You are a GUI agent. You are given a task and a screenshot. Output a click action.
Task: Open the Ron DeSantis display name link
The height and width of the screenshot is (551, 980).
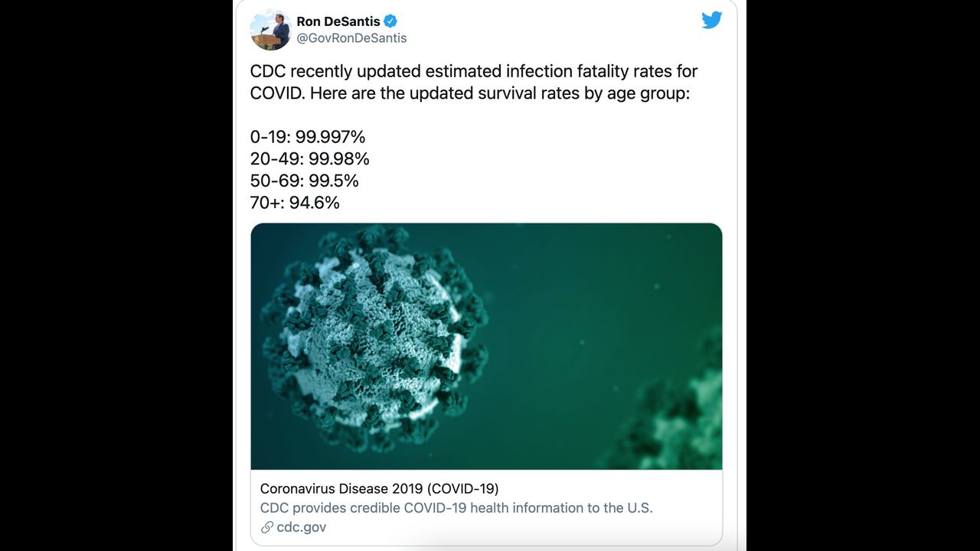click(x=338, y=21)
